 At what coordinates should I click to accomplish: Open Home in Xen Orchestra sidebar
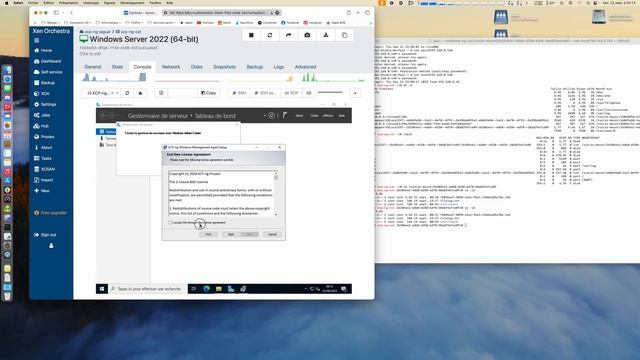click(43, 50)
